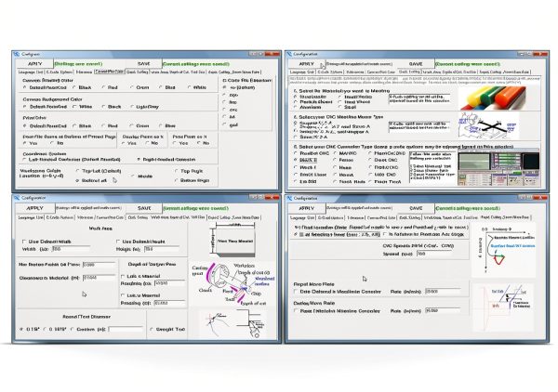558x392 pixels.
Task: Click APPLY in the bottom-left window
Action: tap(35, 208)
